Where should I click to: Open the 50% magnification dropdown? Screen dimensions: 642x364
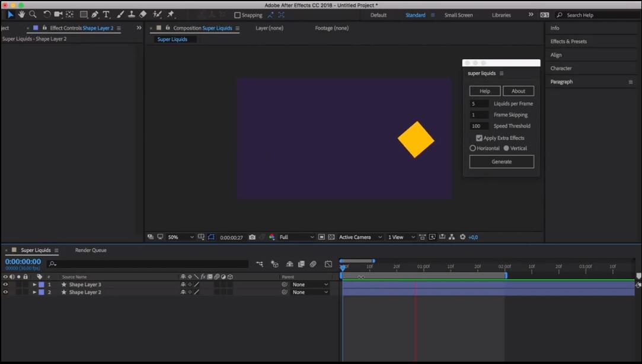click(181, 237)
